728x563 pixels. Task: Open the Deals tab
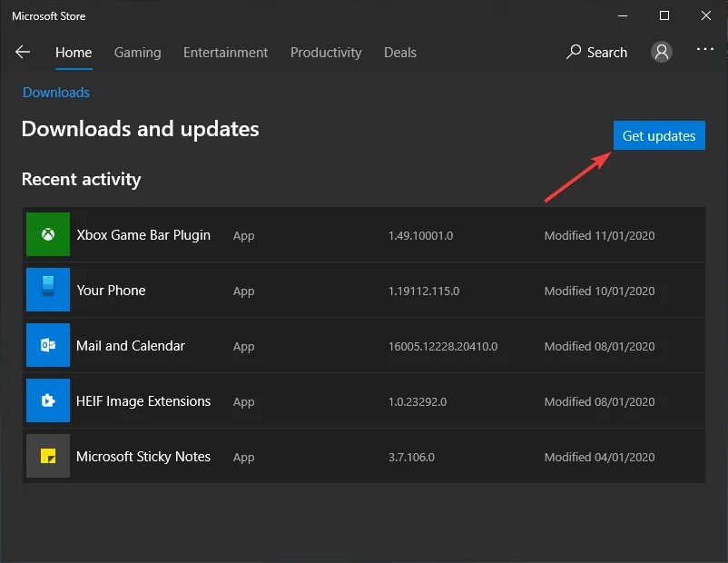click(x=400, y=53)
